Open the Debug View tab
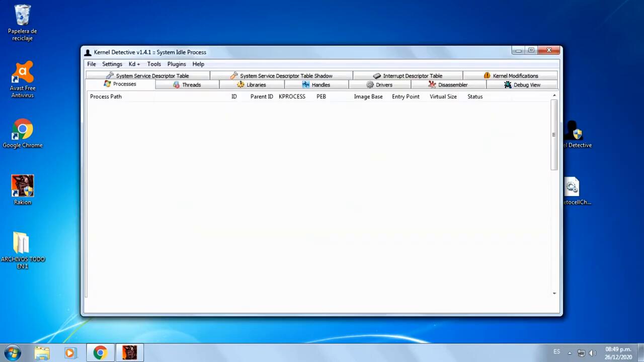 click(x=522, y=85)
